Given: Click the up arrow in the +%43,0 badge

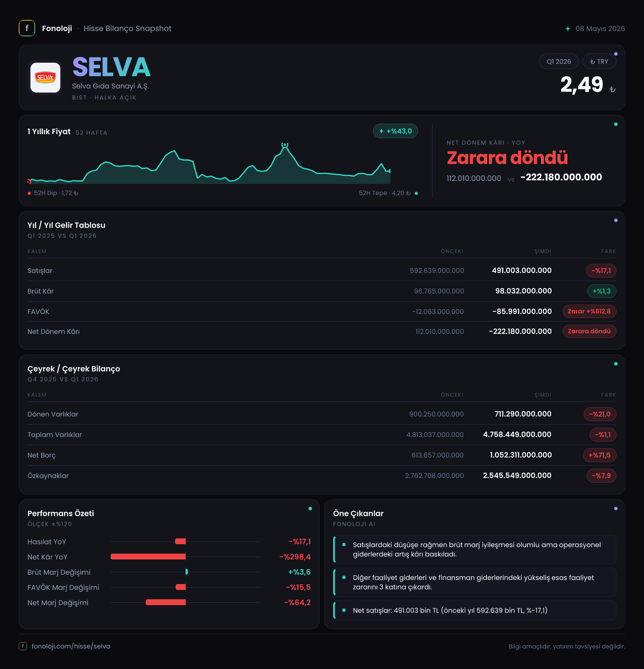Looking at the screenshot, I should pos(381,131).
